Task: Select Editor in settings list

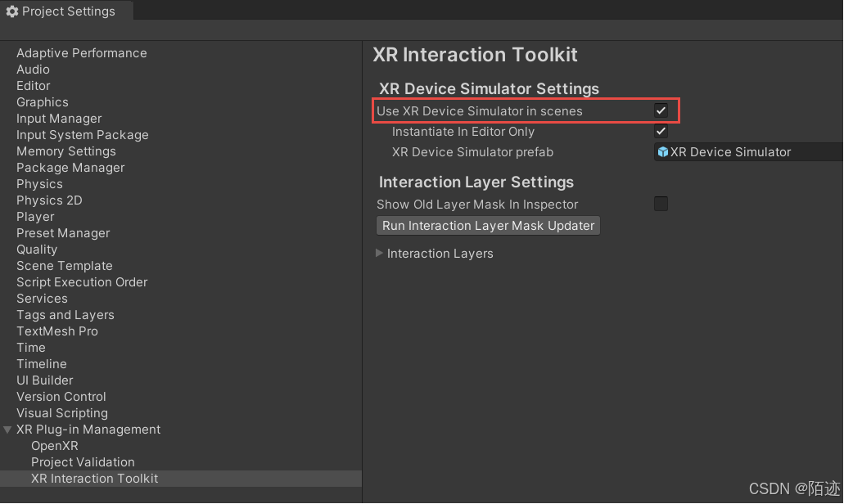Action: point(33,86)
